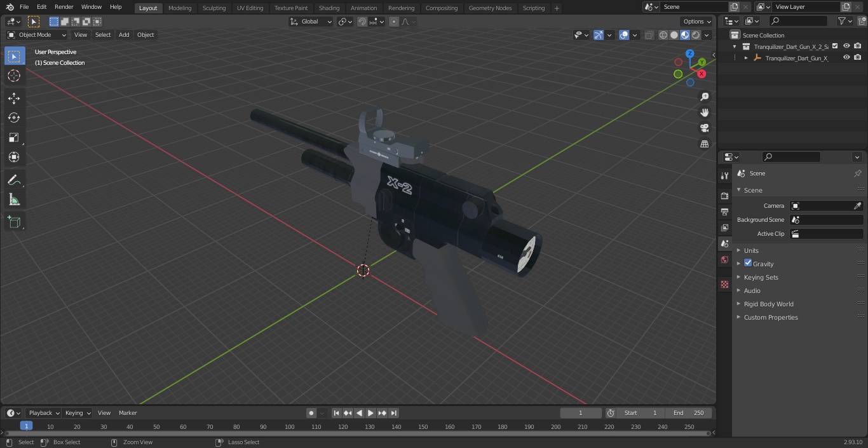The height and width of the screenshot is (448, 868).
Task: Open Output properties tab
Action: click(724, 212)
